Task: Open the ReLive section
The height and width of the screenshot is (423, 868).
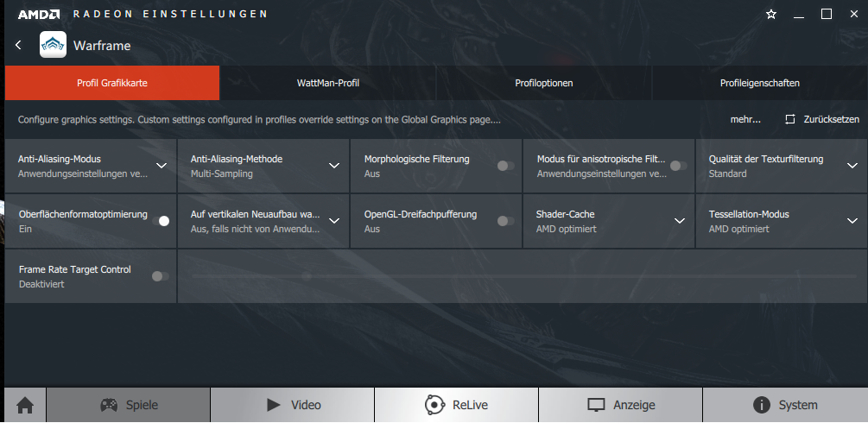Action: pos(456,405)
